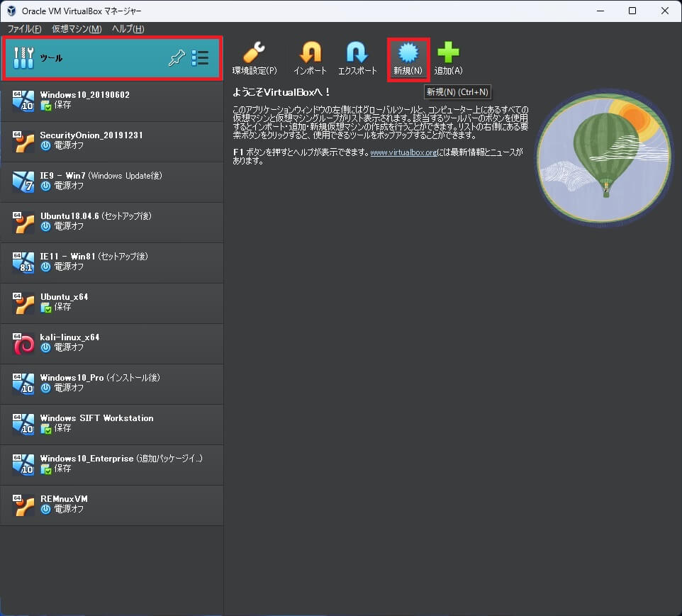Click the power-off icon under kali-linux_x64
This screenshot has height=616, width=682.
pos(45,347)
